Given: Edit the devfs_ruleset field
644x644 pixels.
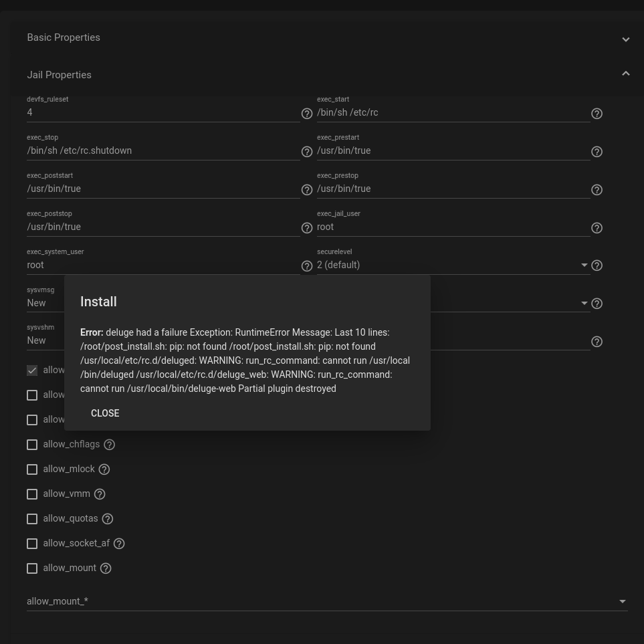Looking at the screenshot, I should tap(163, 112).
